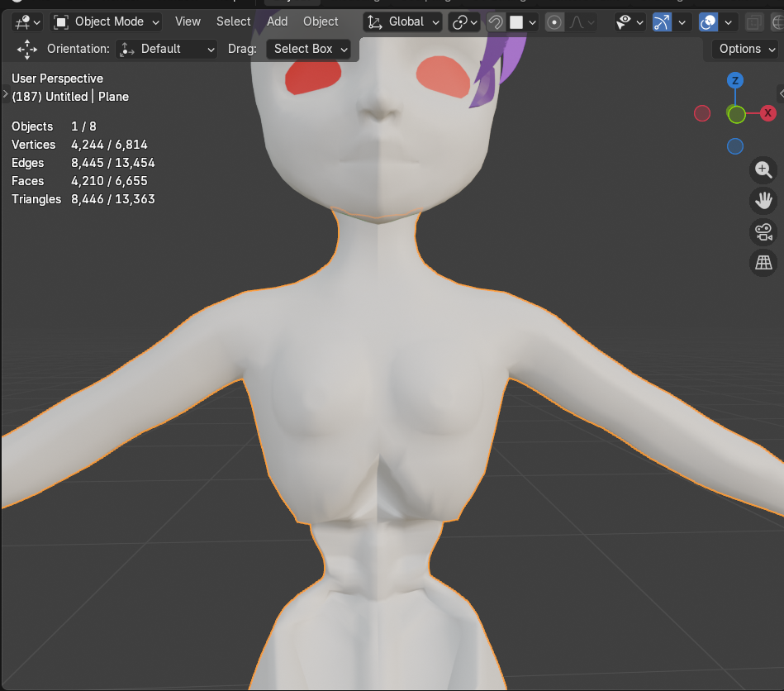Click the User Perspective label
The image size is (784, 691).
(57, 79)
